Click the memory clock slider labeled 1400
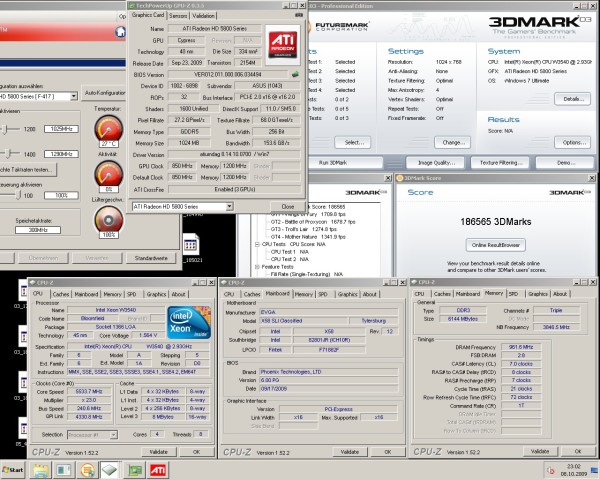The height and width of the screenshot is (480, 600). 8,154
